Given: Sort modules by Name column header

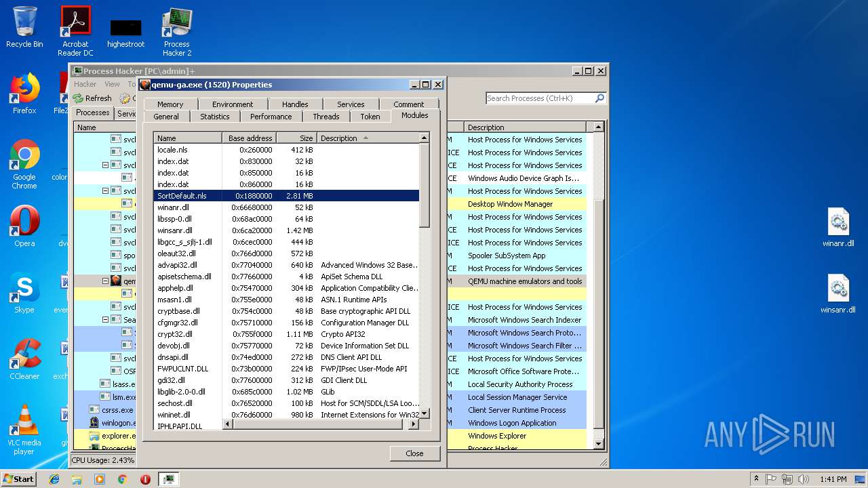Looking at the screenshot, I should tap(188, 138).
